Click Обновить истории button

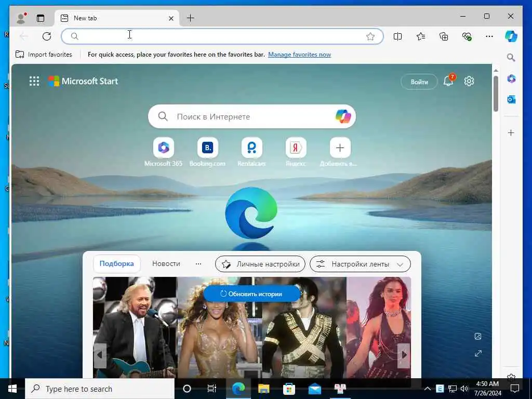tap(252, 294)
